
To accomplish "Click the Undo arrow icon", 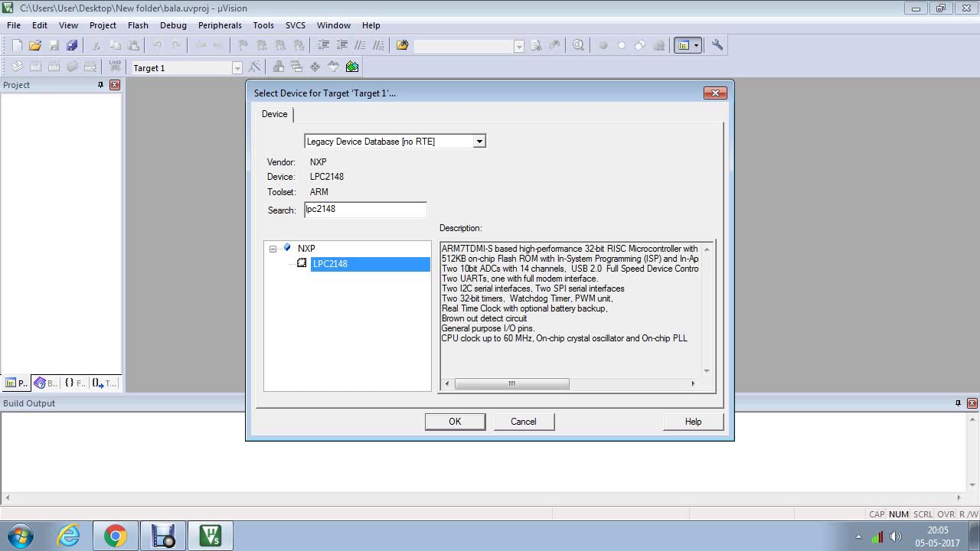I will (x=158, y=45).
